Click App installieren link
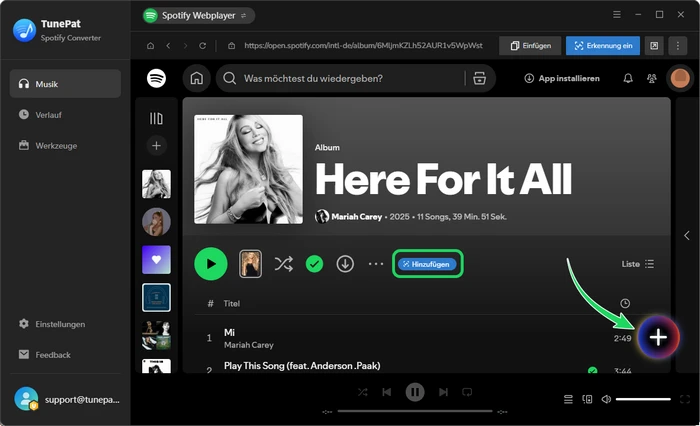Viewport: 700px width, 426px height. pyautogui.click(x=562, y=78)
